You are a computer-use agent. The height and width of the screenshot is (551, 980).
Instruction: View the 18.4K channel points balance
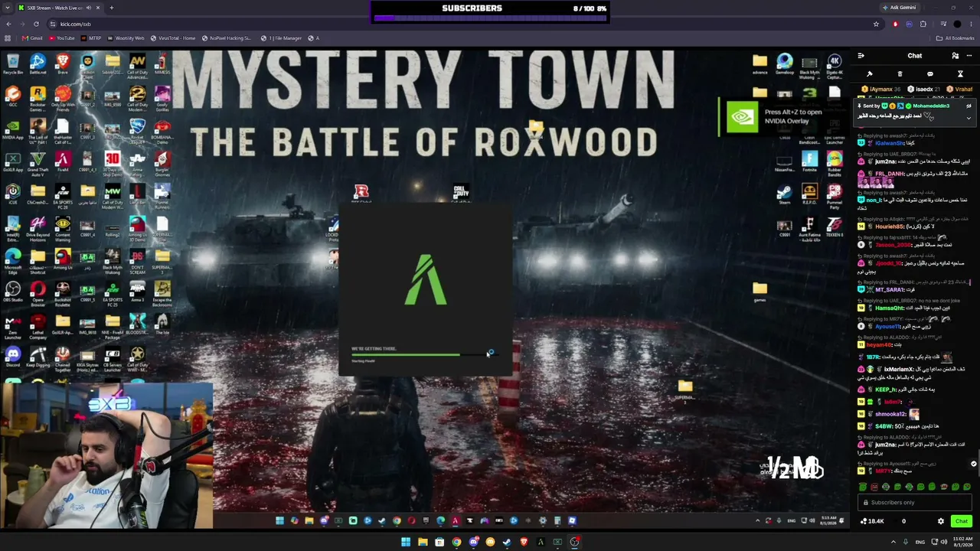872,521
